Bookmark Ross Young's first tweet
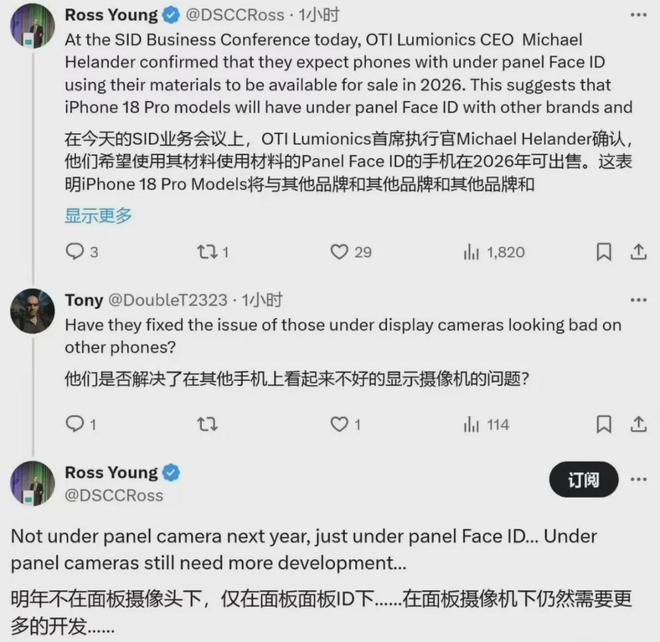Viewport: 660px width, 642px height. click(x=604, y=252)
